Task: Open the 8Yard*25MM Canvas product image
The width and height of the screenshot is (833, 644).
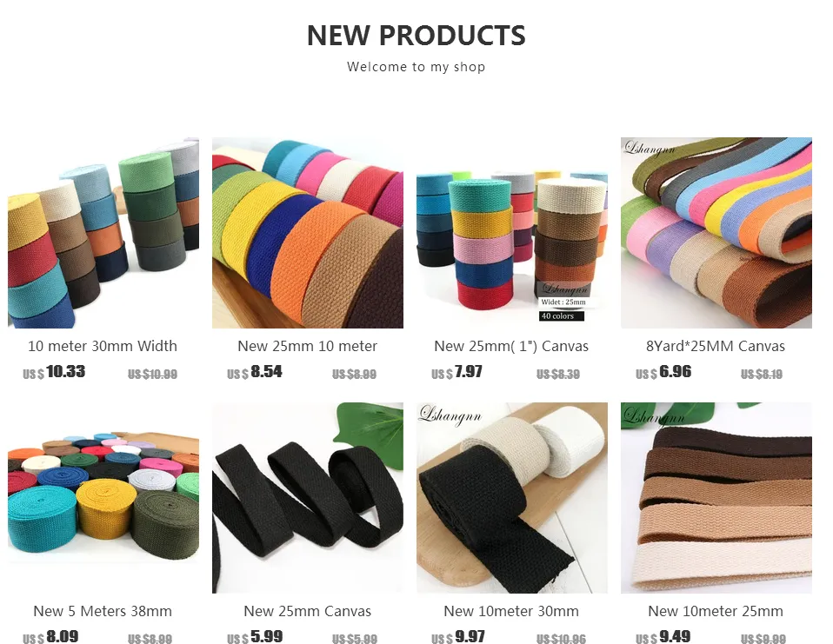Action: pos(716,233)
